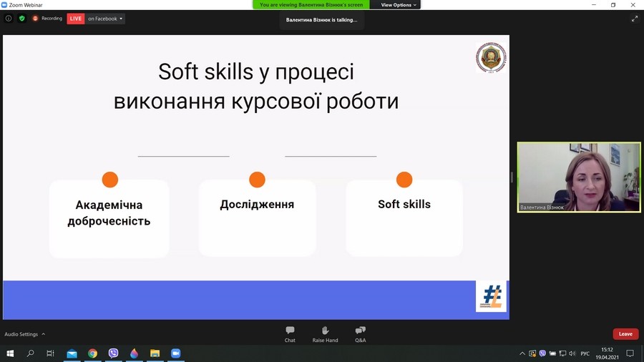
Task: Click the 'Дослідження' card
Action: click(257, 217)
